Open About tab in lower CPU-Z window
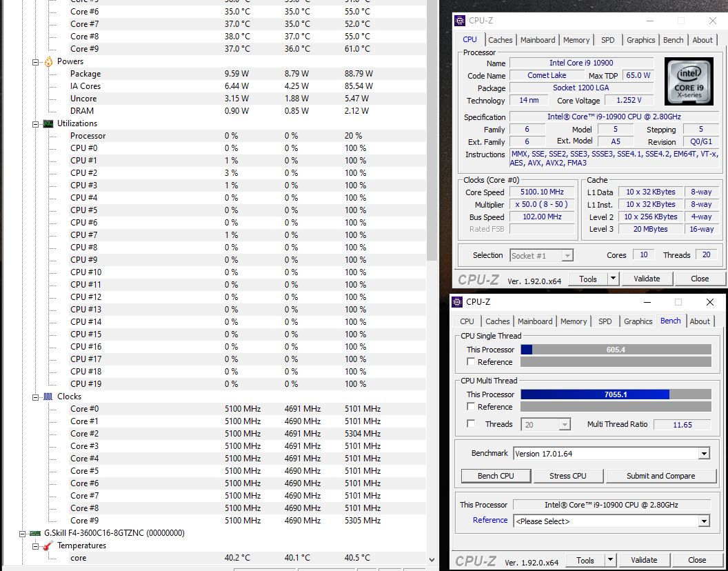The width and height of the screenshot is (728, 571). [x=700, y=321]
